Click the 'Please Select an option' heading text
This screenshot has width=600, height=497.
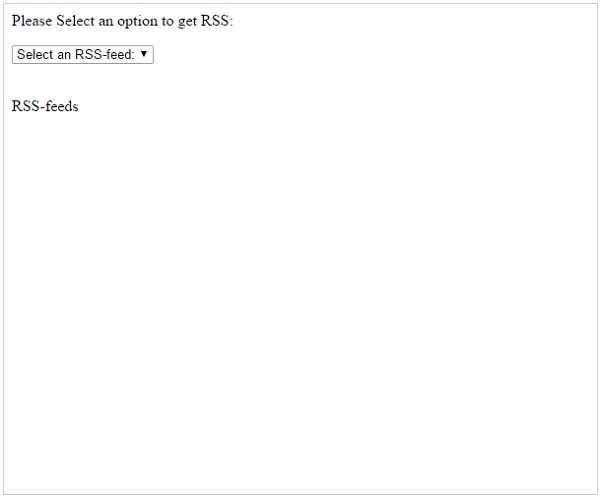[x=122, y=21]
